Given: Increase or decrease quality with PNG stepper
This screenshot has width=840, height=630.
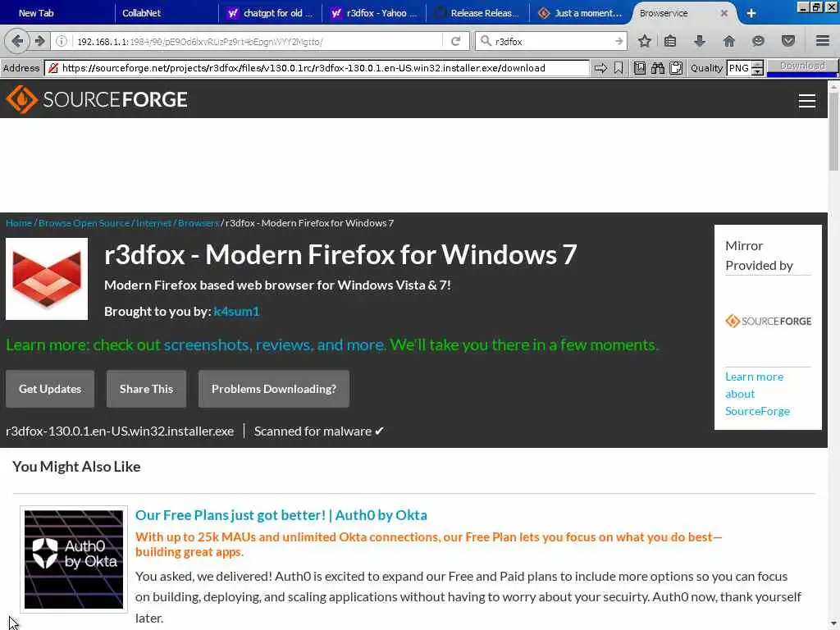Looking at the screenshot, I should (757, 68).
